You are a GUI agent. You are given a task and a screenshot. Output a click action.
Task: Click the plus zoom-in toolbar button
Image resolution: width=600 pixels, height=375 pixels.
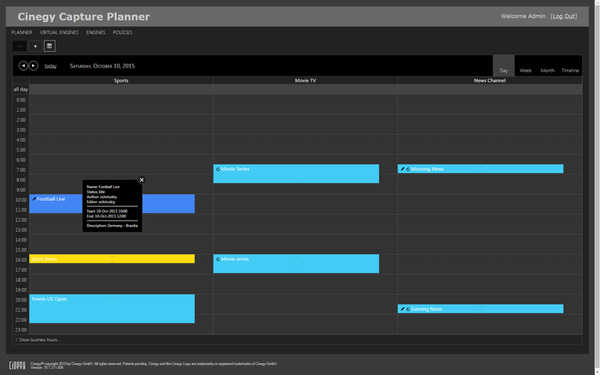tap(35, 46)
